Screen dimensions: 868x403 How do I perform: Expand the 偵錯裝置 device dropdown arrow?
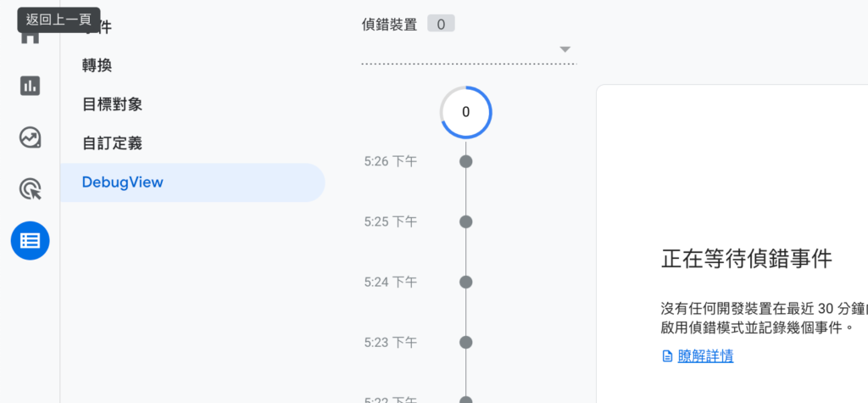pos(565,49)
